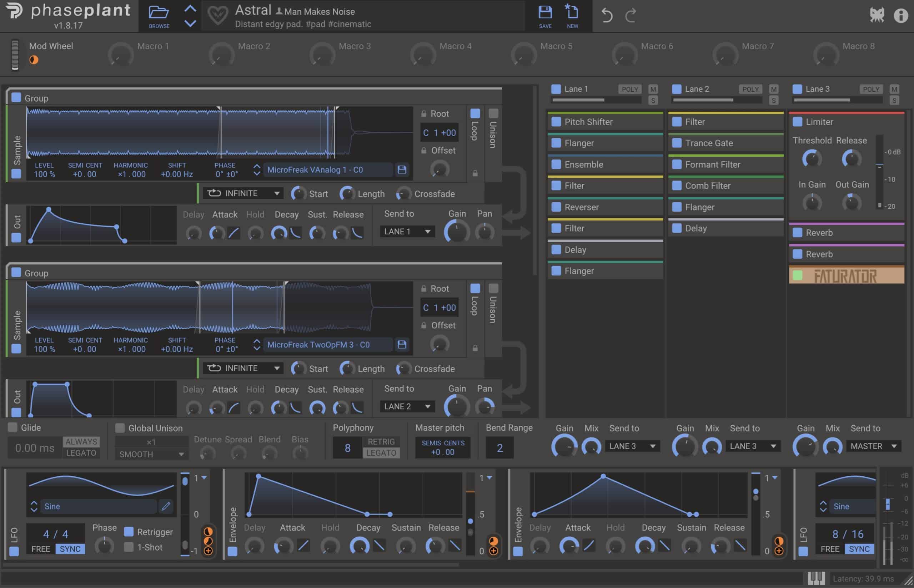Viewport: 914px width, 588px height.
Task: Open the info icon at top right
Action: click(x=901, y=16)
